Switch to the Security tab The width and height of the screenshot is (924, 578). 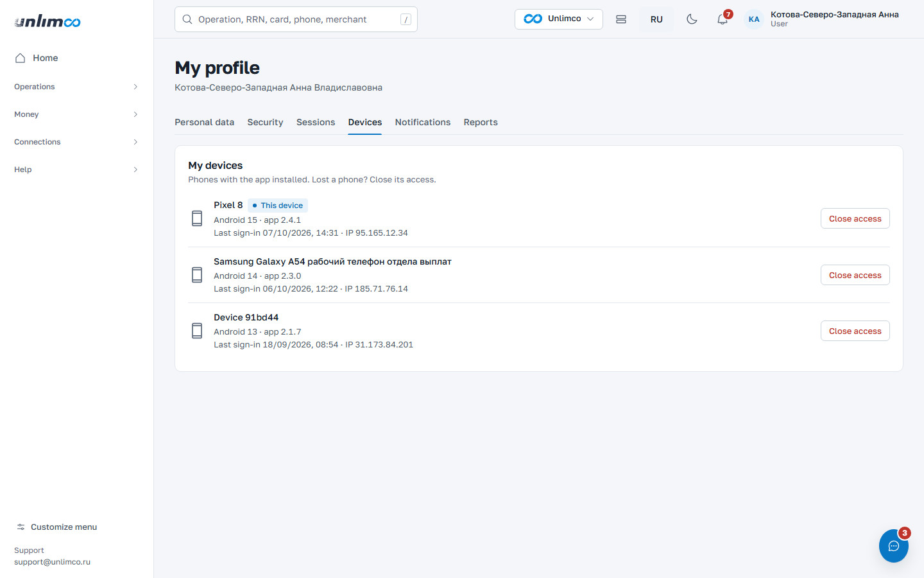[x=265, y=122]
